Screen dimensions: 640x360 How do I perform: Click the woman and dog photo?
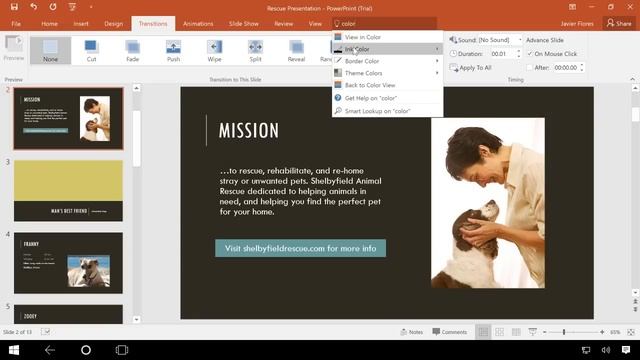488,203
